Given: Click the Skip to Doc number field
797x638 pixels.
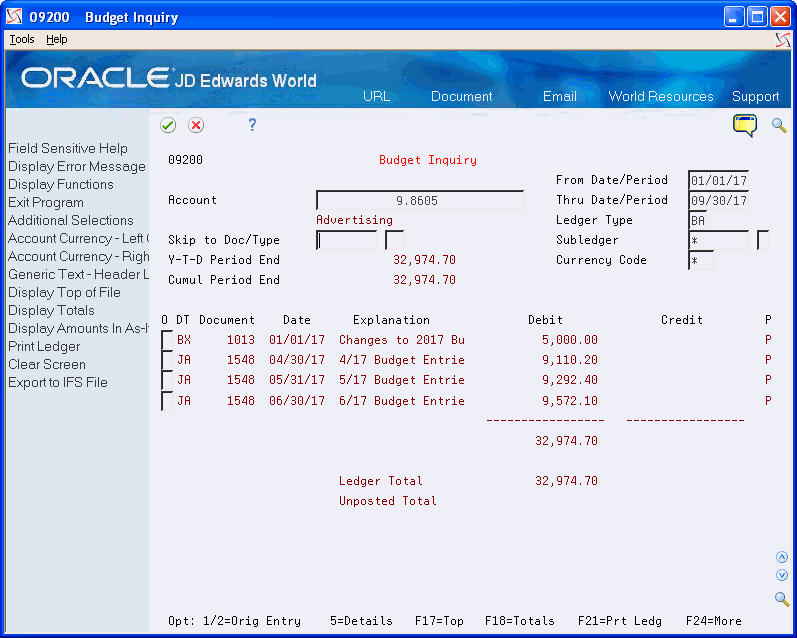Looking at the screenshot, I should [x=346, y=240].
